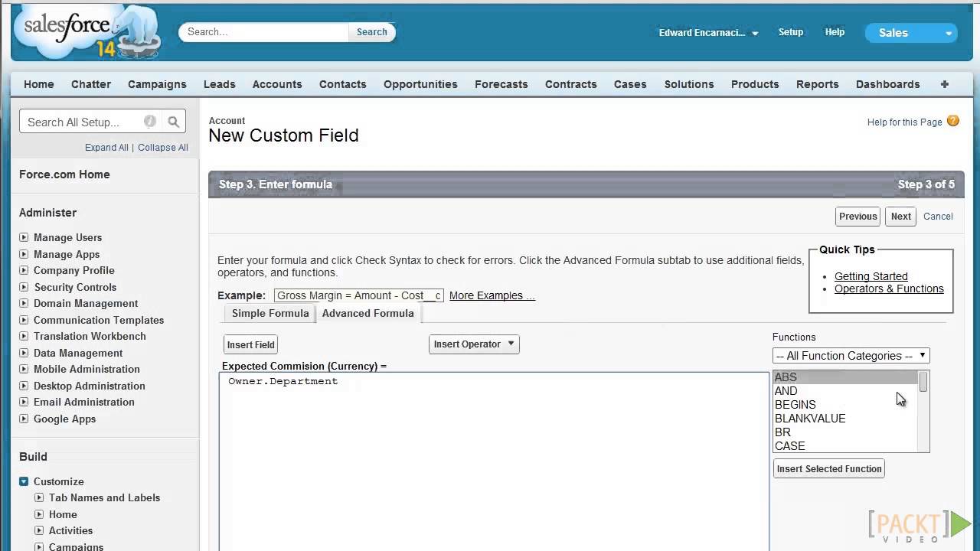The height and width of the screenshot is (551, 980).
Task: Click the Help for this Page question icon
Action: click(x=952, y=121)
